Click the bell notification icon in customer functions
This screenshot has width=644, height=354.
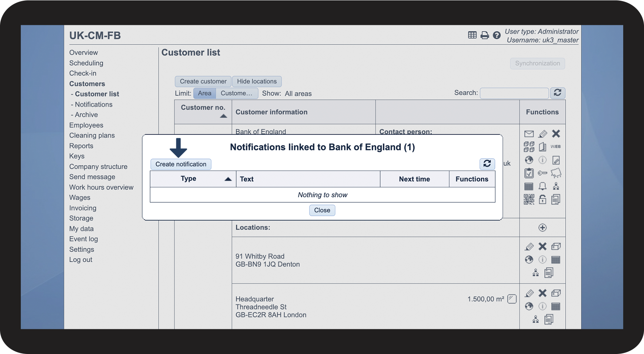click(542, 186)
